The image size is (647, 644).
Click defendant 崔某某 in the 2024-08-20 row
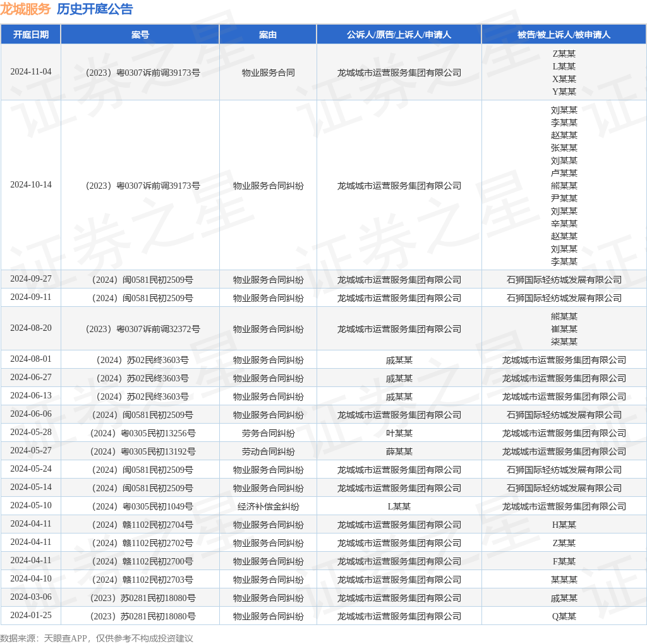coord(564,329)
